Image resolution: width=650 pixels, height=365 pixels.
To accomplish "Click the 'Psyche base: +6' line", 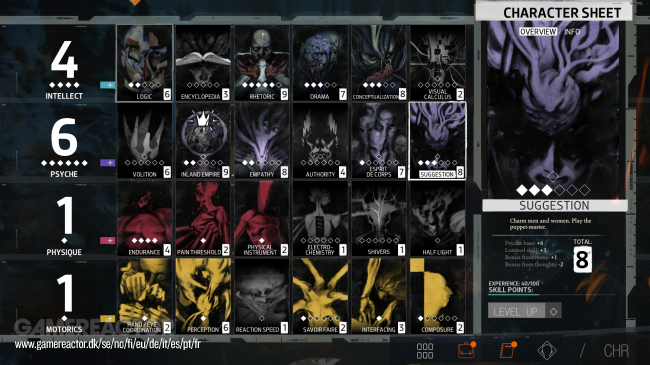I will [524, 243].
